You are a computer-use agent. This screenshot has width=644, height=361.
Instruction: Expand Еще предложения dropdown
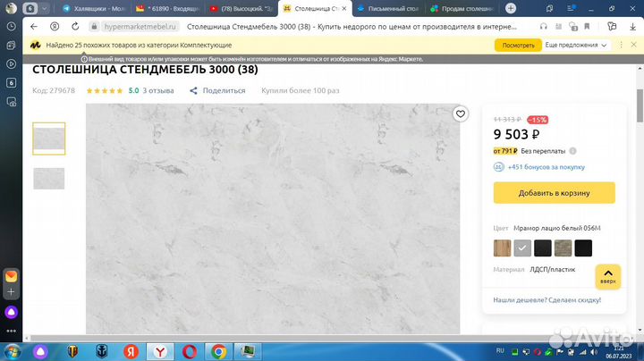[576, 45]
